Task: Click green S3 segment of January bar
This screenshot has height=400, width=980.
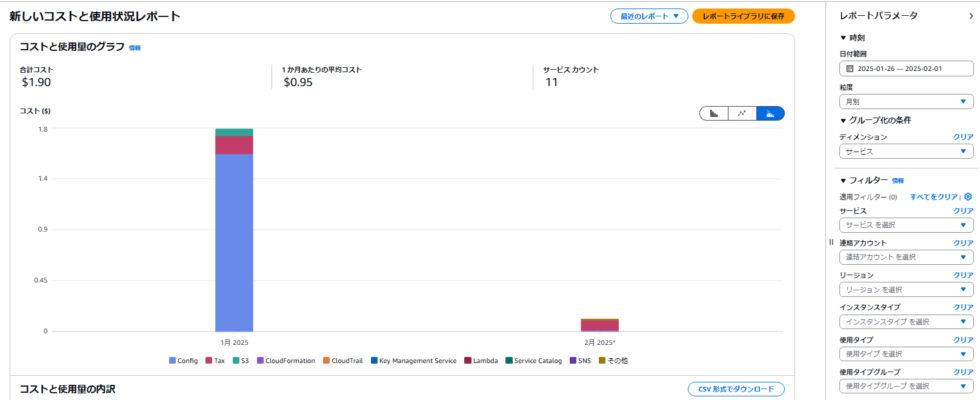Action: [234, 132]
